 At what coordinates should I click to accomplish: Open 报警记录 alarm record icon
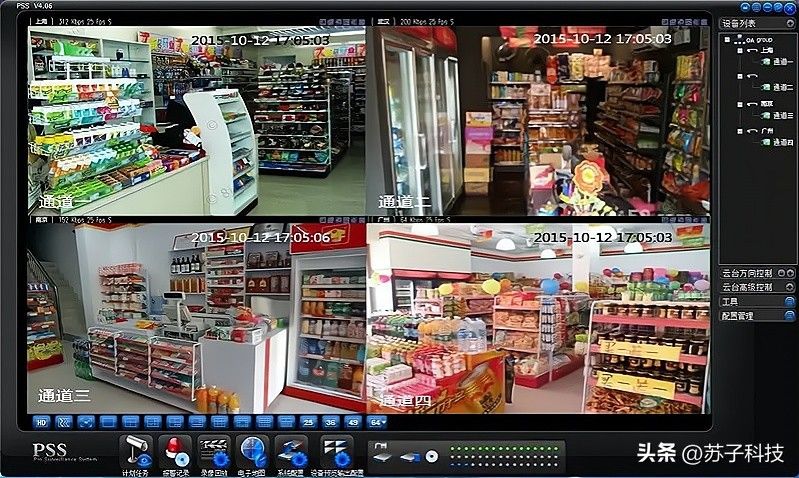176,452
